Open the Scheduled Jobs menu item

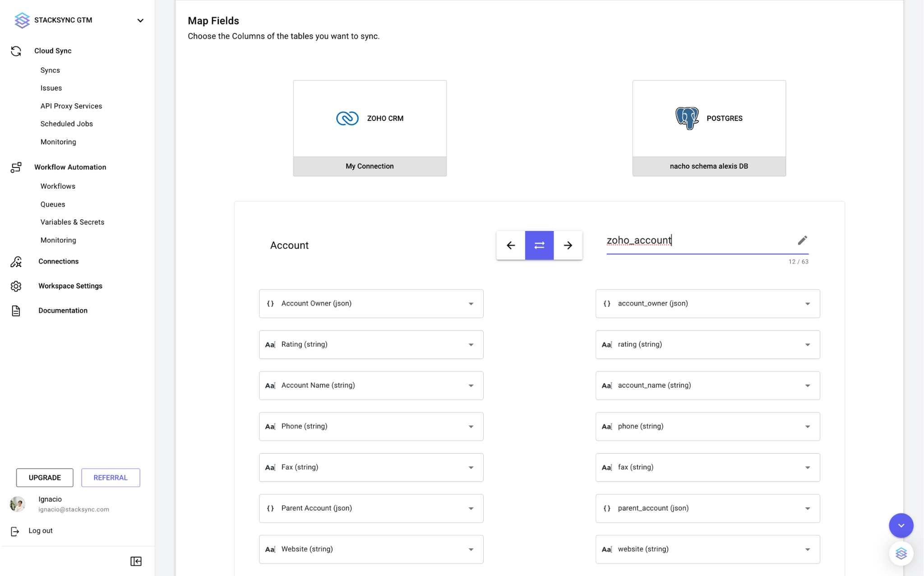click(67, 124)
